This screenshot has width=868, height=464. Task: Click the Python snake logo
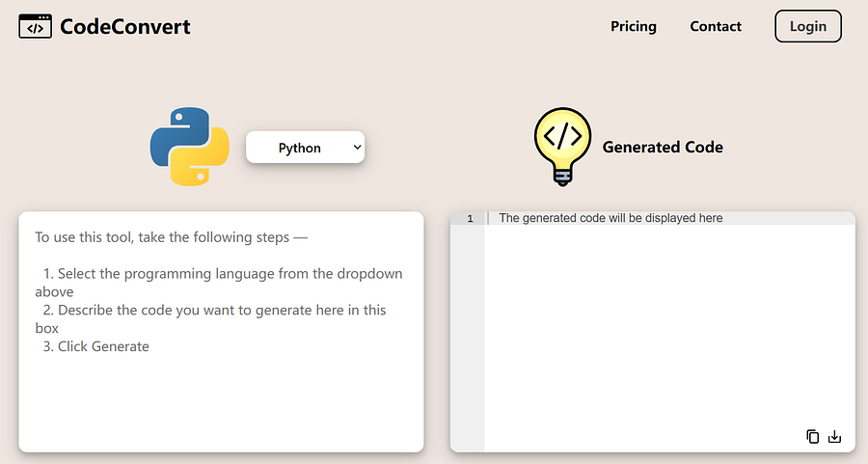pos(190,147)
